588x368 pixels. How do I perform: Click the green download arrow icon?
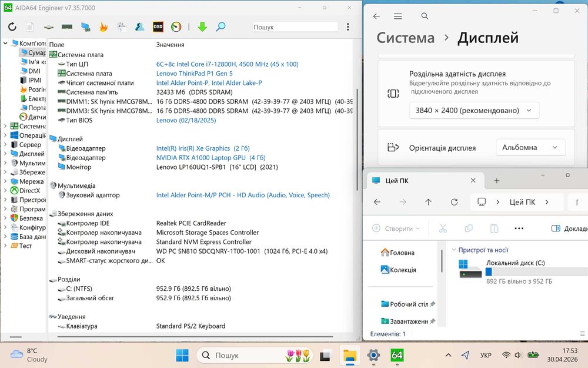(x=202, y=26)
